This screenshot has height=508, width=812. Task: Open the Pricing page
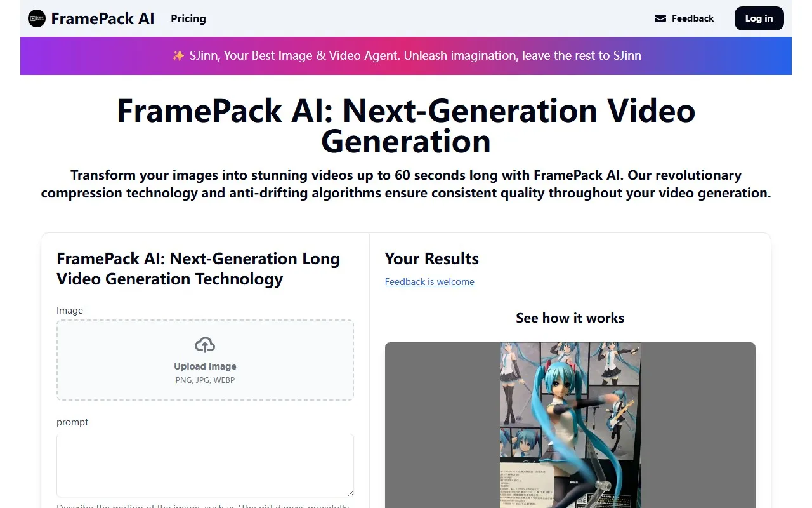pyautogui.click(x=188, y=18)
